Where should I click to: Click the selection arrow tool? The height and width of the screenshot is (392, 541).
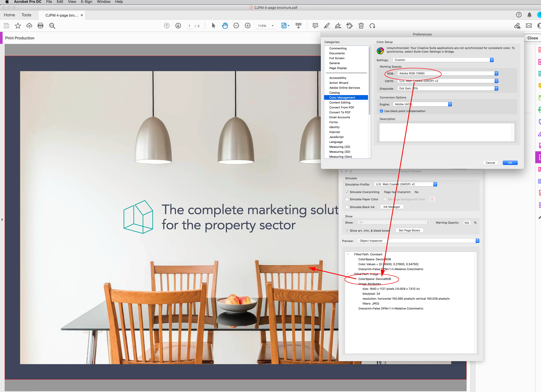(x=213, y=26)
